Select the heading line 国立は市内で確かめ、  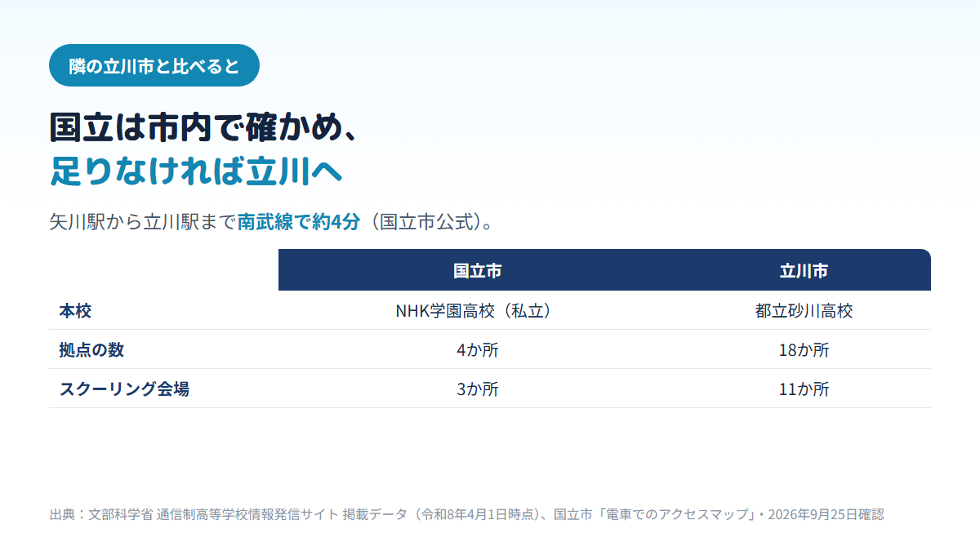pos(204,129)
